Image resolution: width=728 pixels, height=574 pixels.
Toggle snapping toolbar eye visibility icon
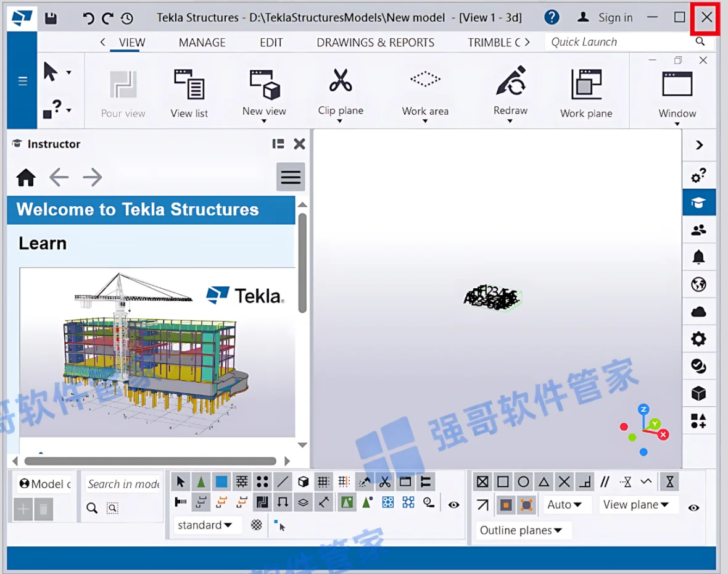[x=693, y=507]
